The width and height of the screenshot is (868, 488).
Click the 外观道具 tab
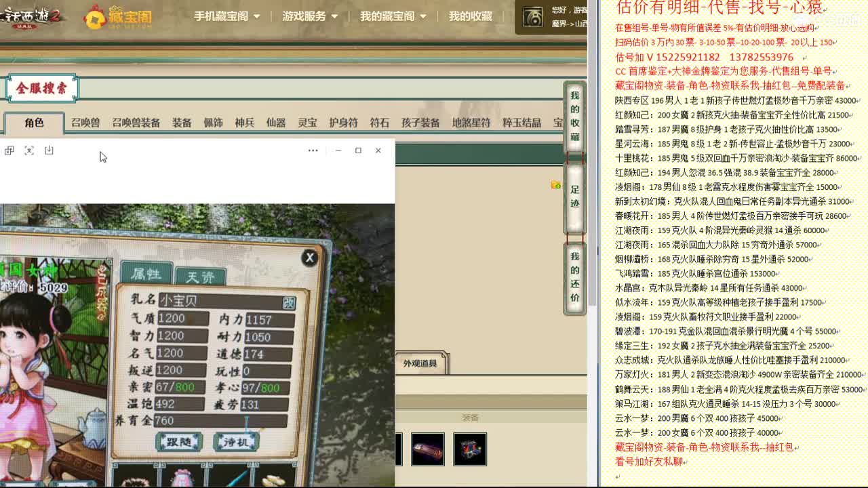pyautogui.click(x=420, y=363)
